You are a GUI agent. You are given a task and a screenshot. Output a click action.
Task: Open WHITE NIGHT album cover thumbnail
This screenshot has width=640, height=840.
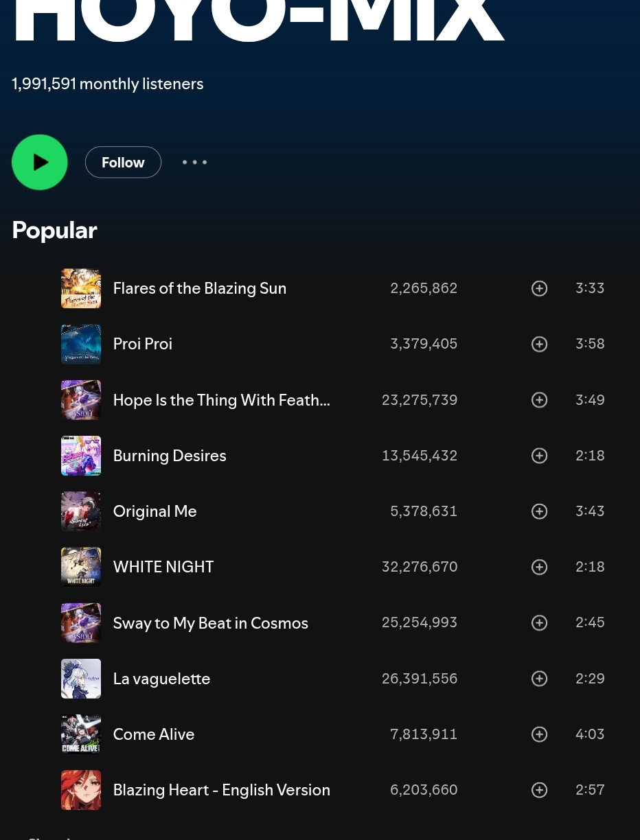click(81, 567)
